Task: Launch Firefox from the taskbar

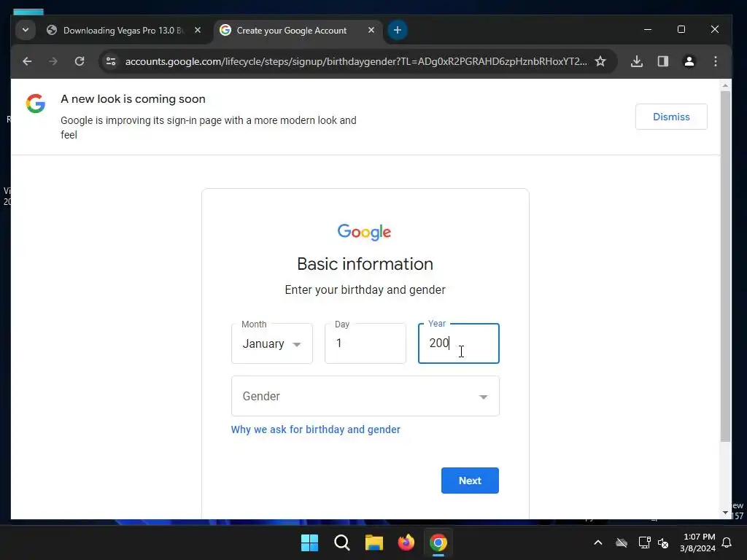Action: 406,542
